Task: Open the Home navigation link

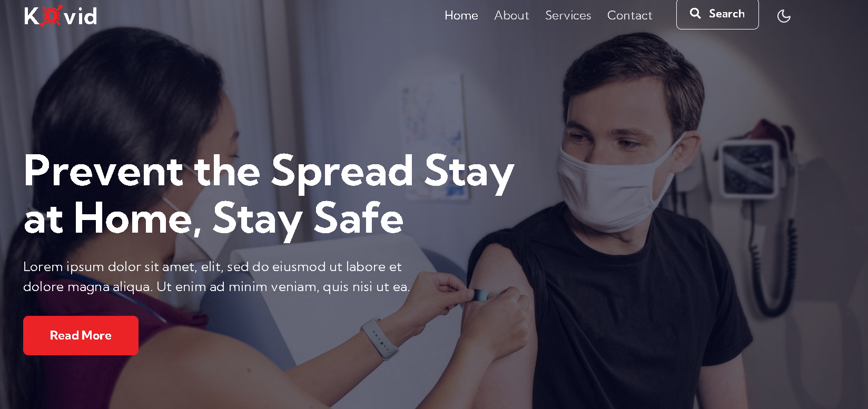Action: tap(461, 15)
